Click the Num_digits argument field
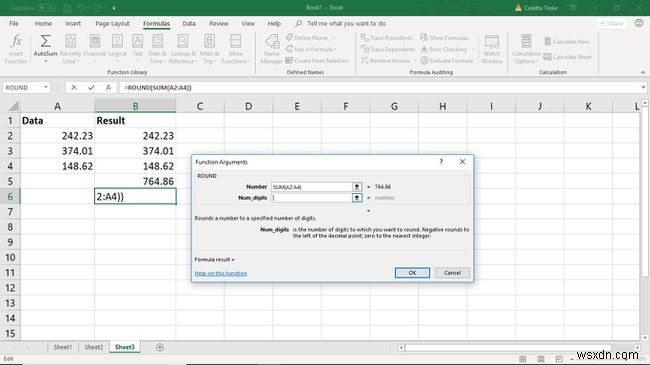Image resolution: width=650 pixels, height=365 pixels. point(311,198)
